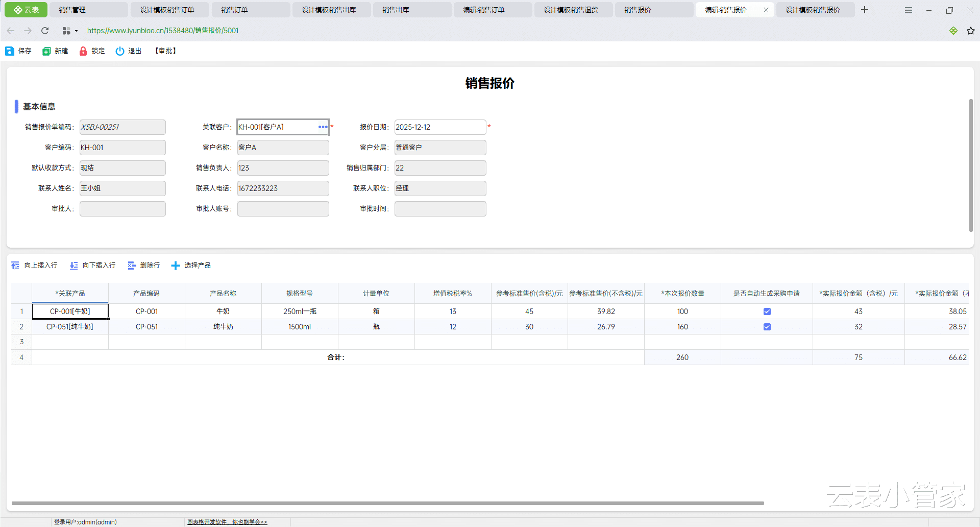The height and width of the screenshot is (527, 980).
Task: Click the 锁定 lock icon
Action: pos(83,51)
